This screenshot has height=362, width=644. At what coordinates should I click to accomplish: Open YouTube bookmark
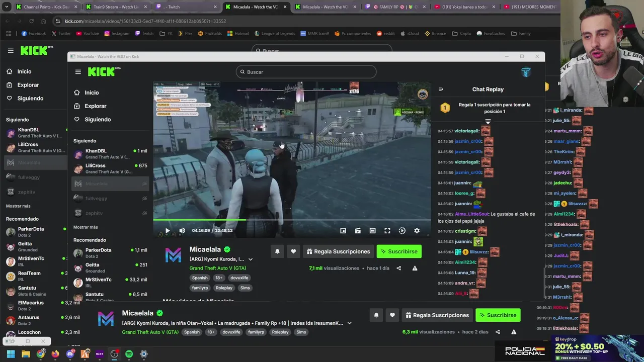88,34
